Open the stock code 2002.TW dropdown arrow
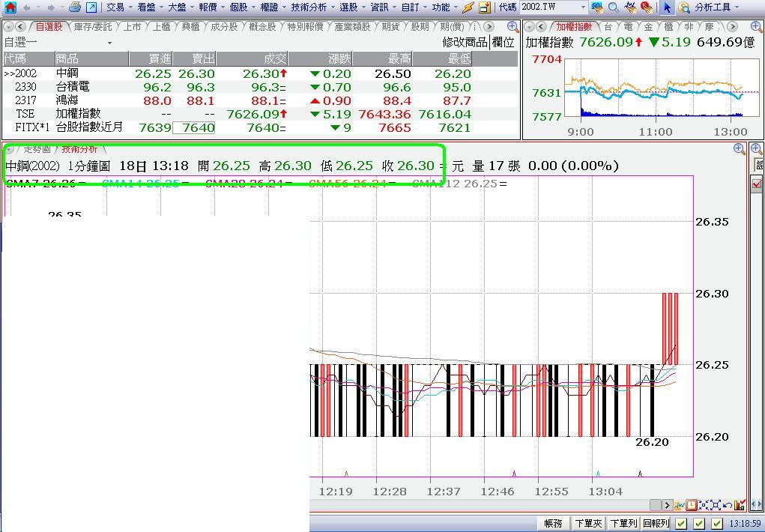 (x=583, y=7)
